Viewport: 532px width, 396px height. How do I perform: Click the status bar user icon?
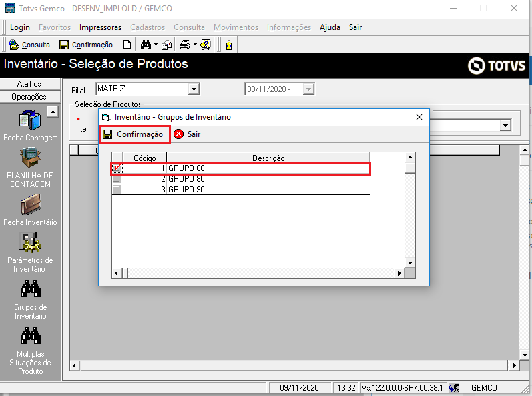pos(455,388)
